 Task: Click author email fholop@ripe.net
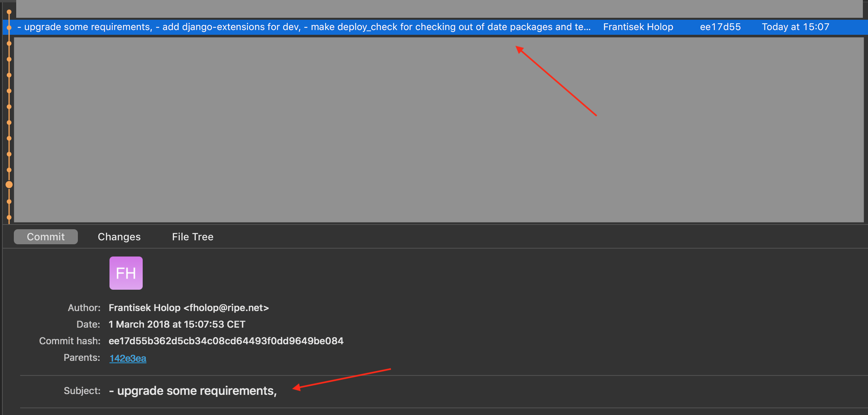pyautogui.click(x=226, y=307)
